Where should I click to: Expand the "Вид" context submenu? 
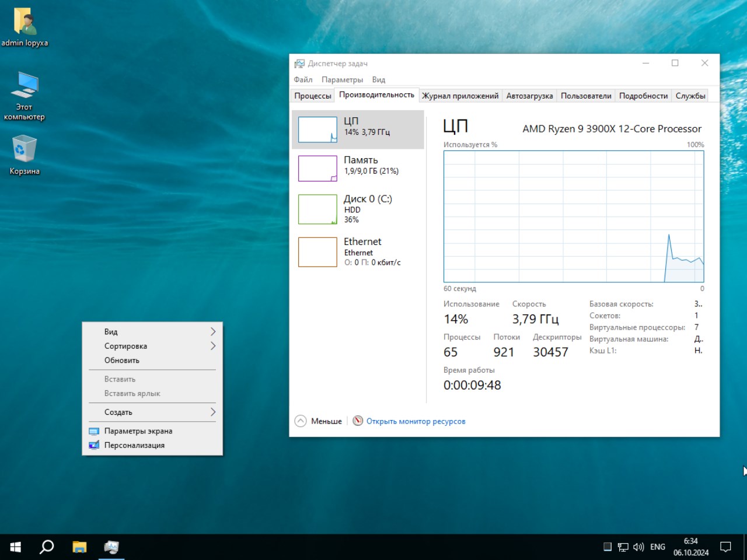click(x=152, y=331)
